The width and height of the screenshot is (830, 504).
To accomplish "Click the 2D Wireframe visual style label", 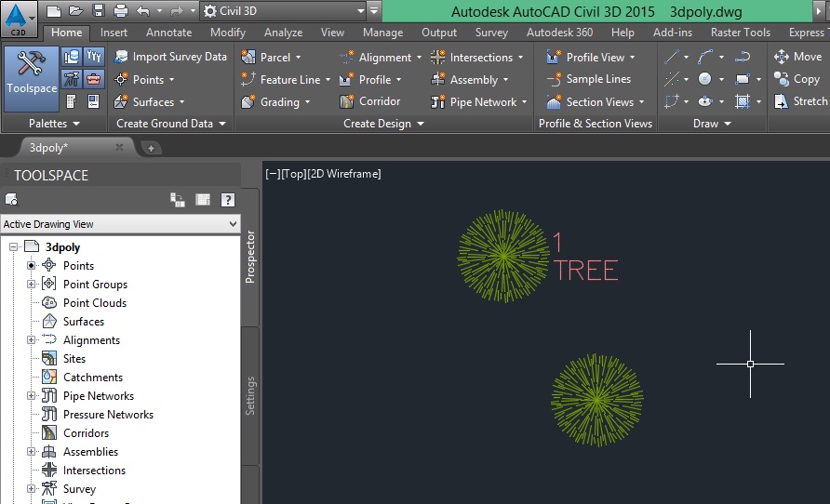I will coord(345,174).
